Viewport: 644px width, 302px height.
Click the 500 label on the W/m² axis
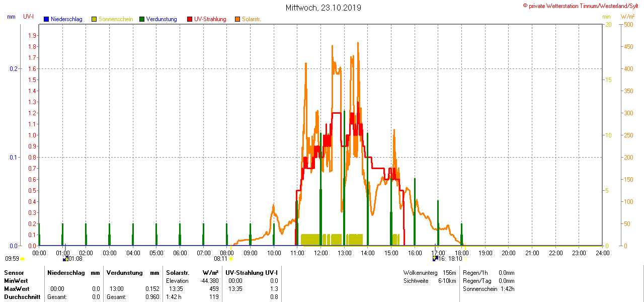point(628,24)
